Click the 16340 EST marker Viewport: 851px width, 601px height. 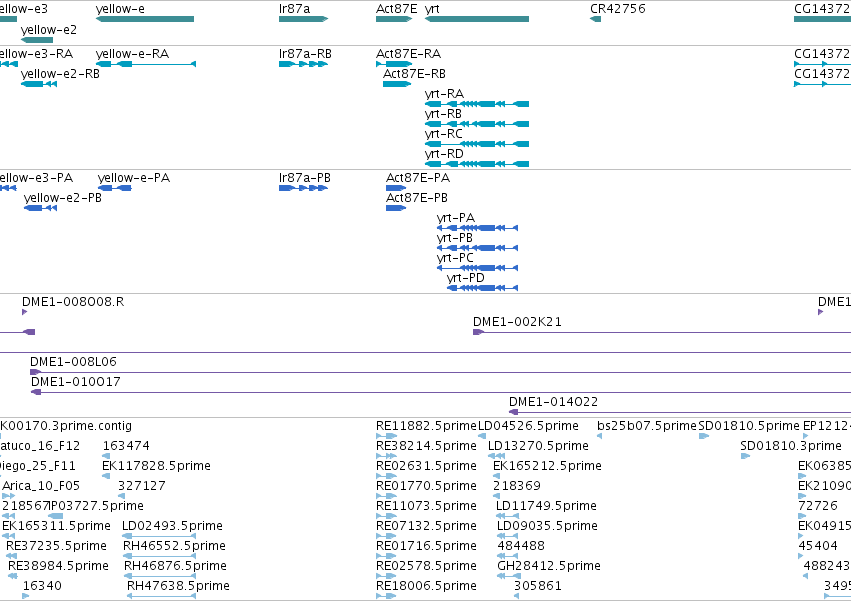[26, 596]
